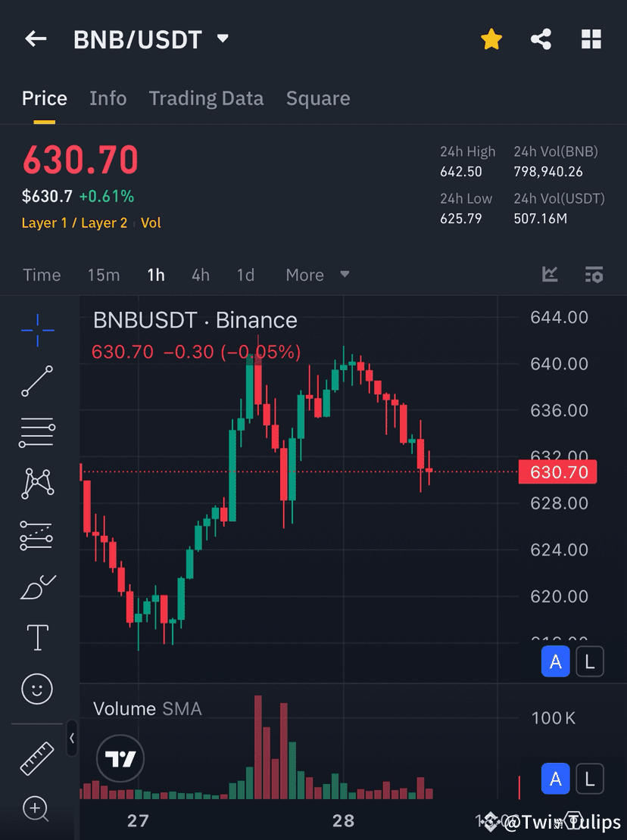Select the trend line drawing tool
The height and width of the screenshot is (840, 627).
point(36,381)
